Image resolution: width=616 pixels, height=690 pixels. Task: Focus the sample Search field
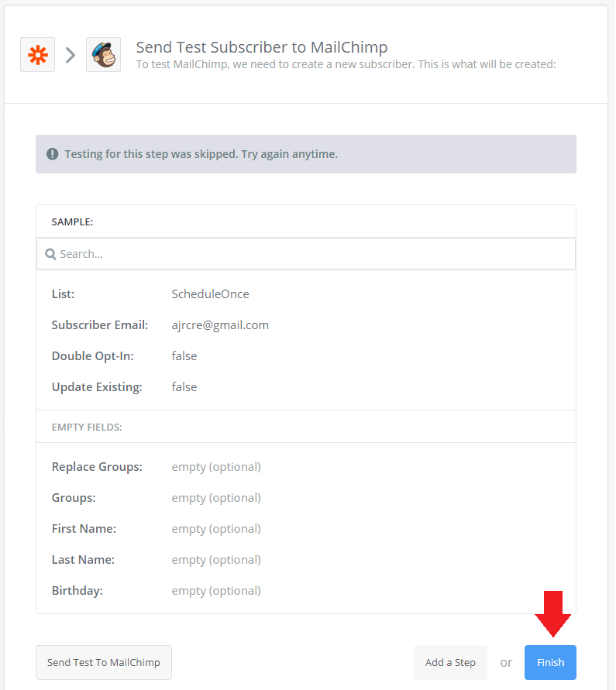coord(310,254)
